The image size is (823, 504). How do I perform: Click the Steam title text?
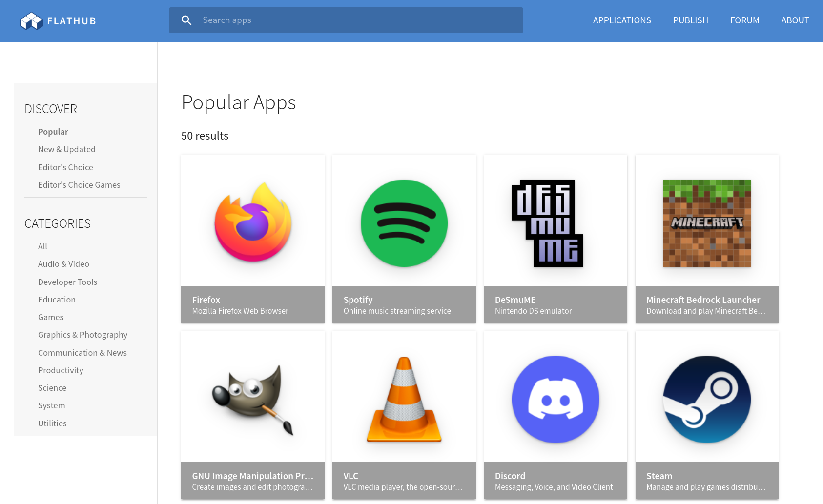(x=659, y=476)
